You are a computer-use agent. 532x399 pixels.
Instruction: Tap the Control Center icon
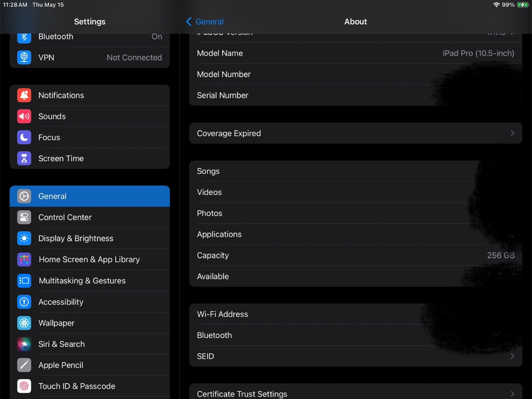pyautogui.click(x=24, y=217)
